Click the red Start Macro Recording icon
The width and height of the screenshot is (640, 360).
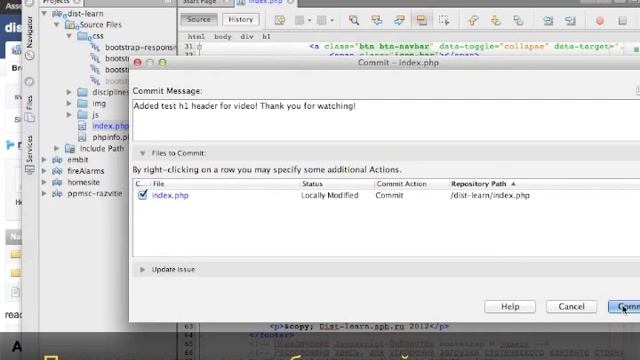600,20
